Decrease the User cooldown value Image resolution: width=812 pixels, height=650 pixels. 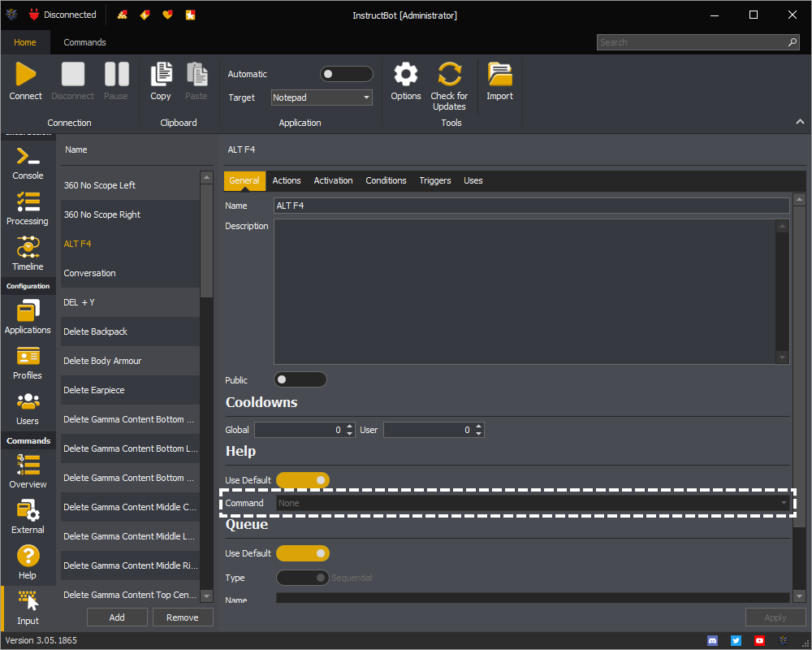[478, 433]
